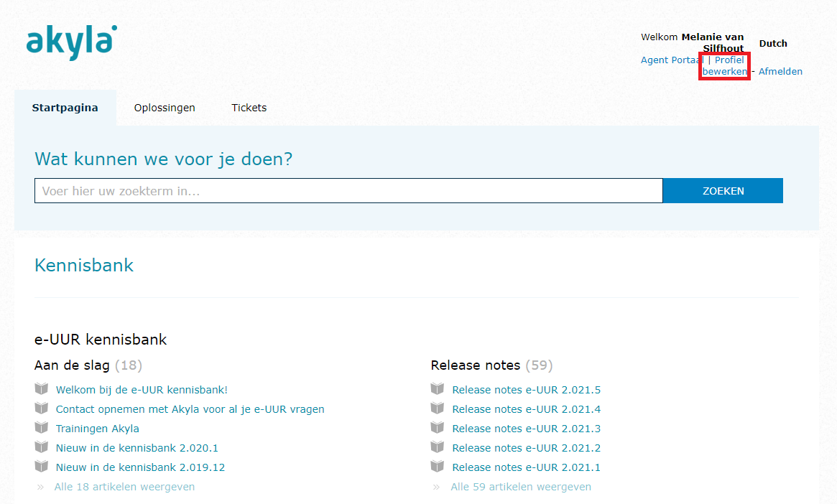Open Nieuw in de kennisbank 2.020.1

(137, 448)
